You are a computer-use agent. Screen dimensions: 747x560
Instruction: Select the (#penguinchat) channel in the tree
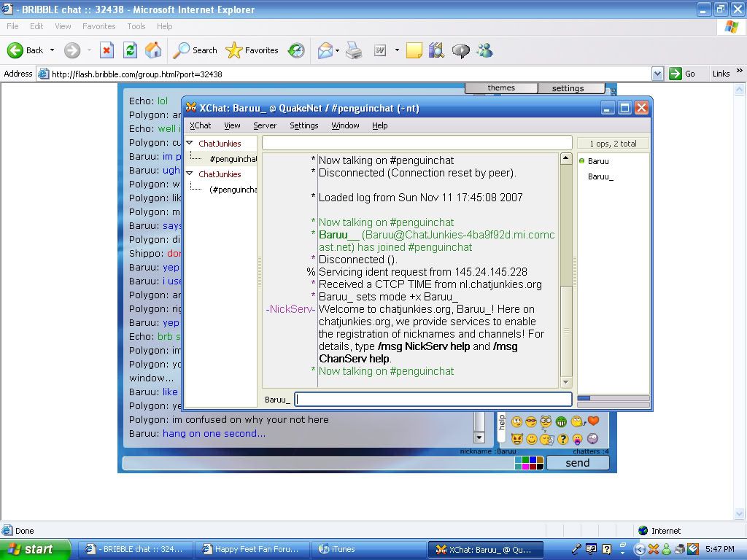coord(233,190)
